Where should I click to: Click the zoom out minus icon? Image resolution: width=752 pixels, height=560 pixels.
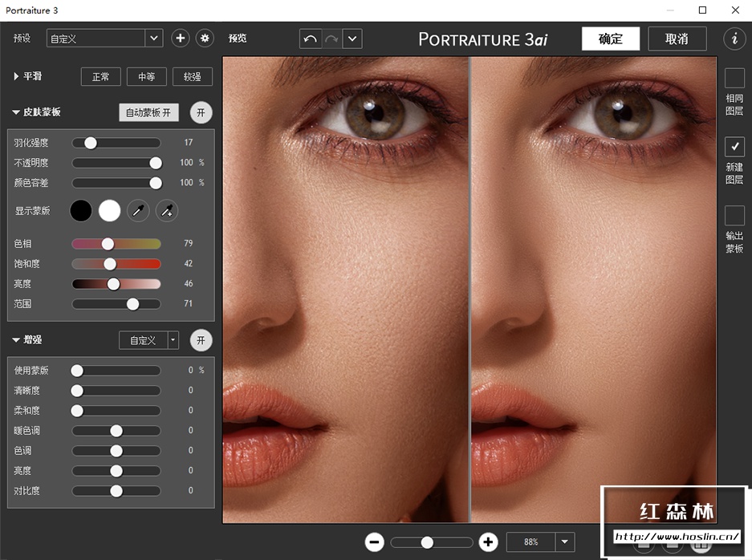(374, 542)
